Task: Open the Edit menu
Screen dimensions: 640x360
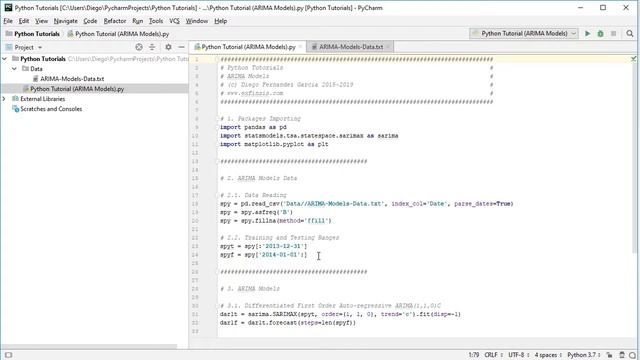Action: coord(24,21)
